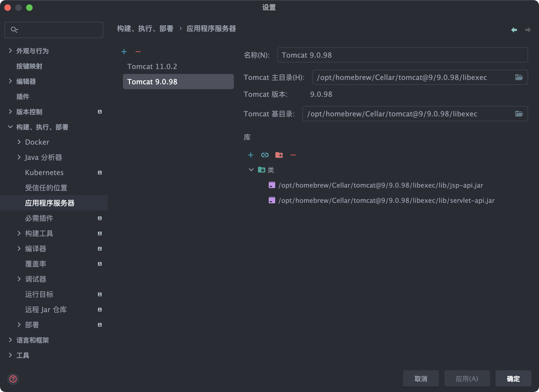The height and width of the screenshot is (392, 539).
Task: Browse folder for Tomcat 主目录 path
Action: pyautogui.click(x=519, y=77)
